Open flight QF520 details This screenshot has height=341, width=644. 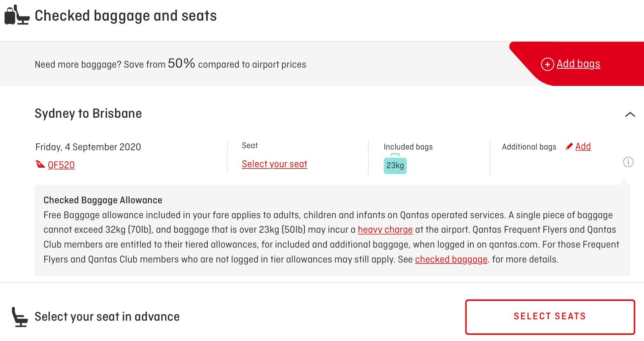(61, 165)
